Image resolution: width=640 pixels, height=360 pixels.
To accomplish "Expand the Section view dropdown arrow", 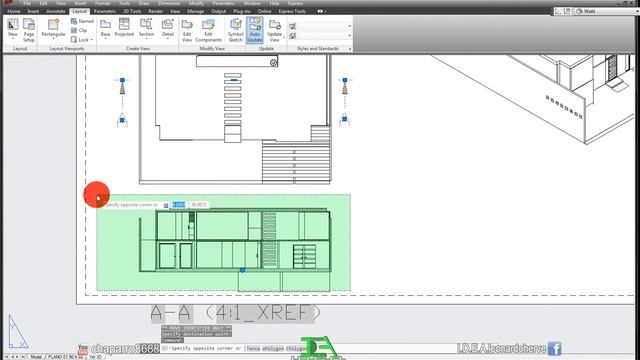I will coord(146,40).
